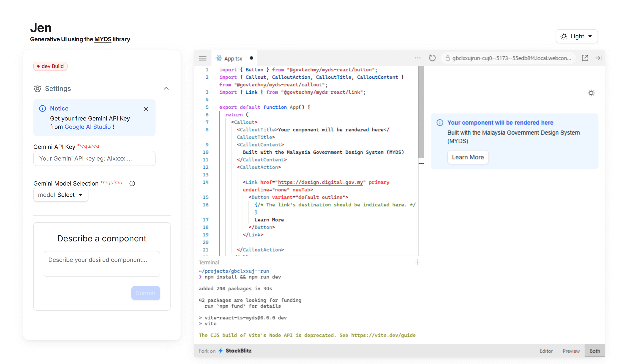Add a new terminal with plus icon
This screenshot has width=628, height=364.
point(417,262)
